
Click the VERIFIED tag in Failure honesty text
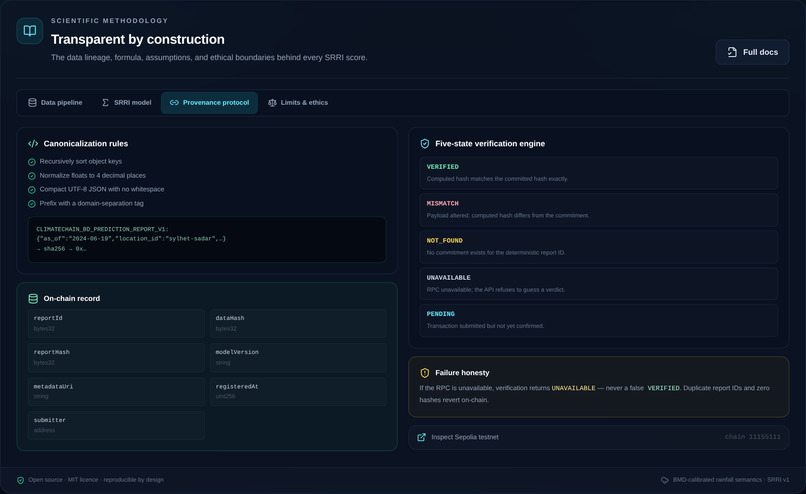[663, 388]
